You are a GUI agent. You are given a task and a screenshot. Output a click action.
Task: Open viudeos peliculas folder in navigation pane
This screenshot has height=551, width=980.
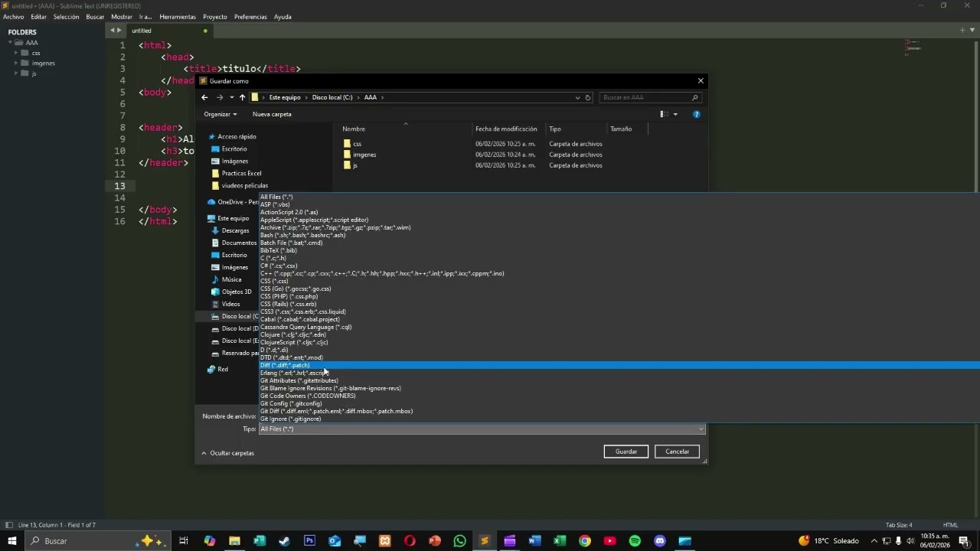tap(244, 185)
